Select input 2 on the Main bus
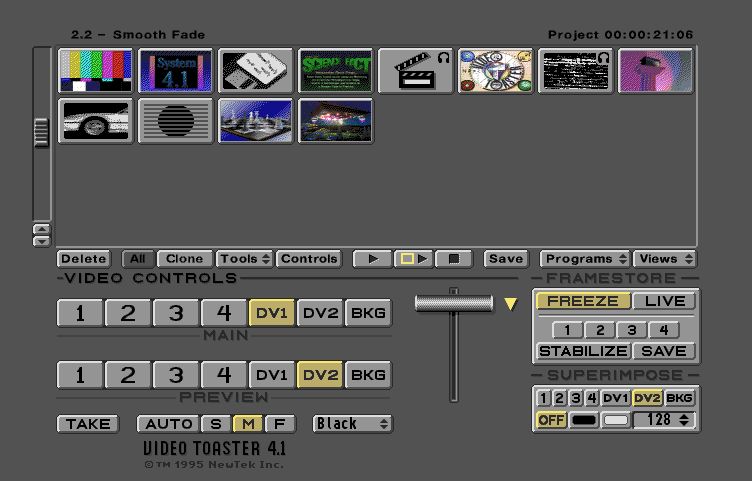 click(128, 313)
